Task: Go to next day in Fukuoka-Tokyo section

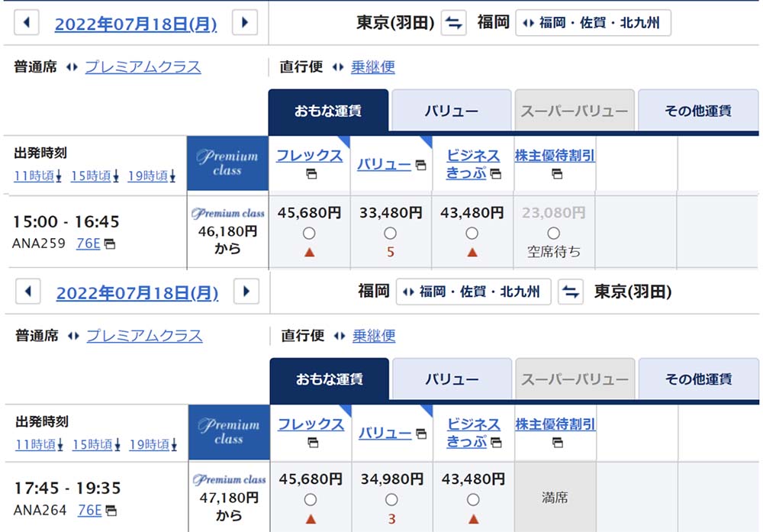Action: (246, 292)
